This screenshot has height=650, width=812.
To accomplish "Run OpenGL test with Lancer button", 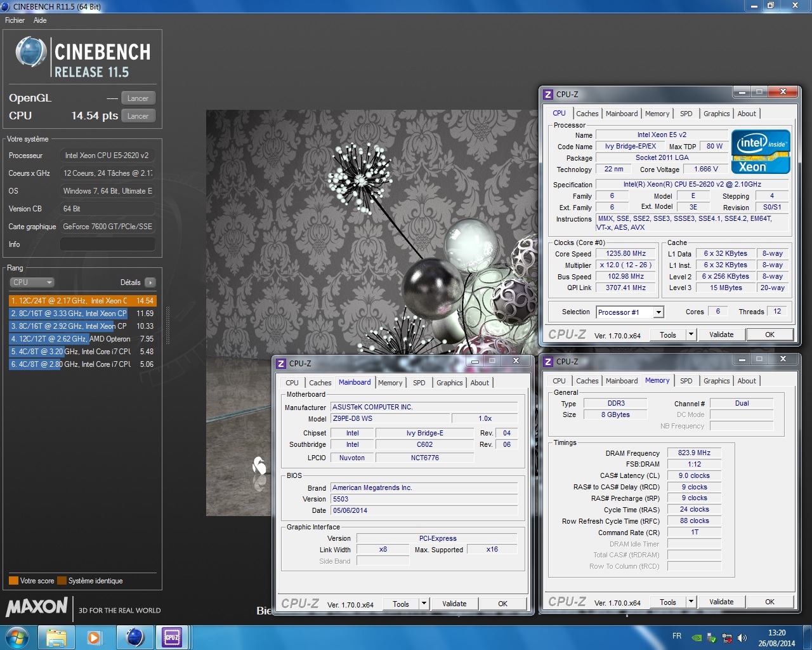I will tap(138, 98).
